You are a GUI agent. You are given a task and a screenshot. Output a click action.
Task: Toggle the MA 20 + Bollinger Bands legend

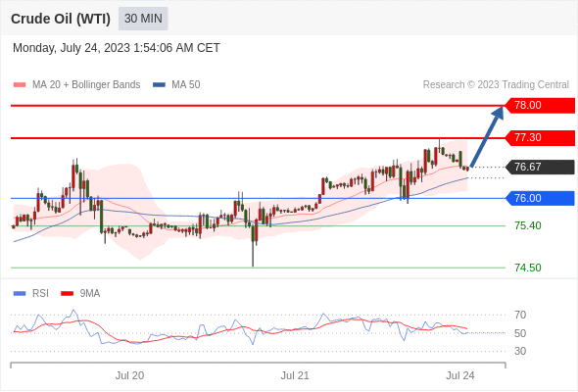[76, 85]
